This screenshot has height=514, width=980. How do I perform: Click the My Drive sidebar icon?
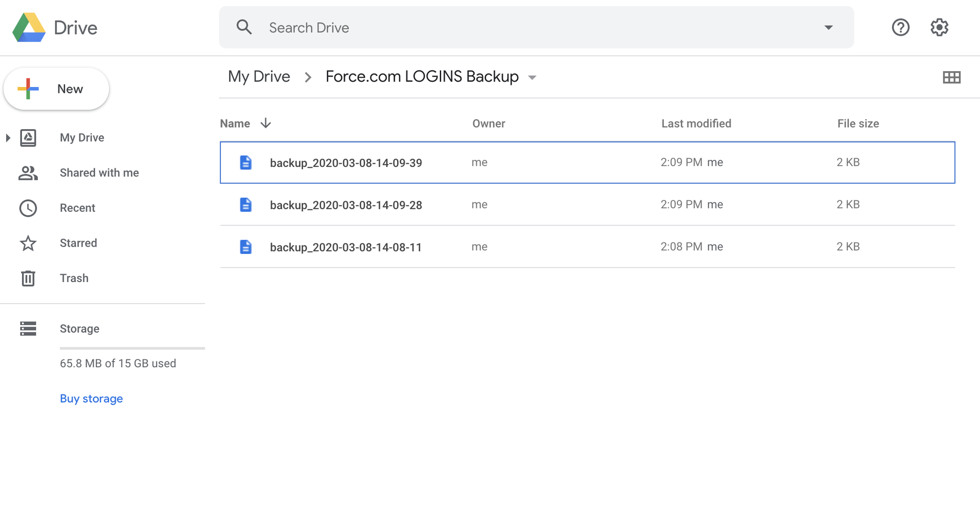(x=28, y=138)
